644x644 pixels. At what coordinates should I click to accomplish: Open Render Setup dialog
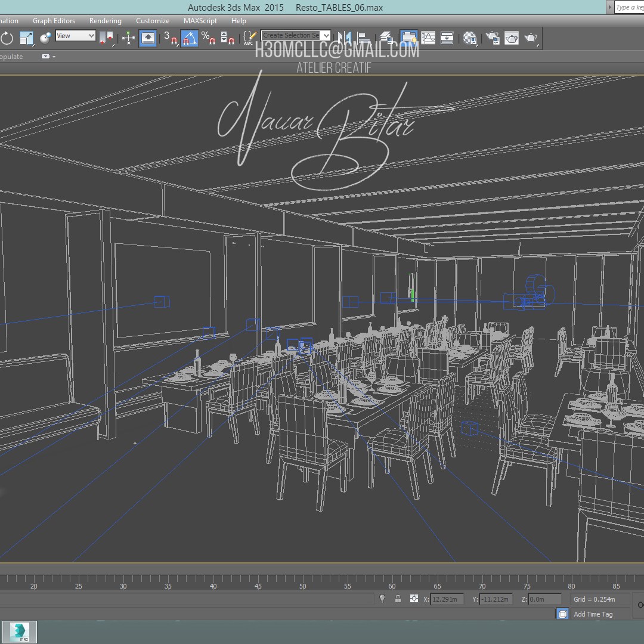[x=493, y=39]
